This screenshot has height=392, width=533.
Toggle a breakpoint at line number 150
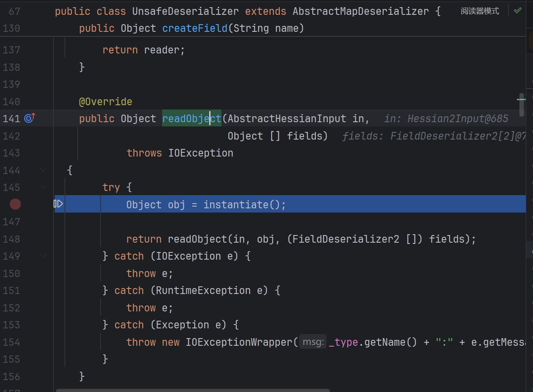(x=11, y=274)
